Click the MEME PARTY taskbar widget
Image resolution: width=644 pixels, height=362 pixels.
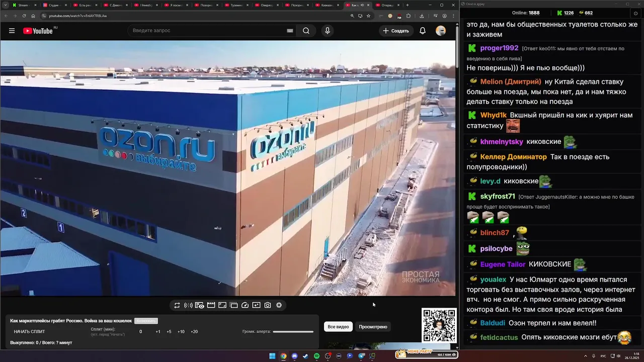click(x=427, y=354)
